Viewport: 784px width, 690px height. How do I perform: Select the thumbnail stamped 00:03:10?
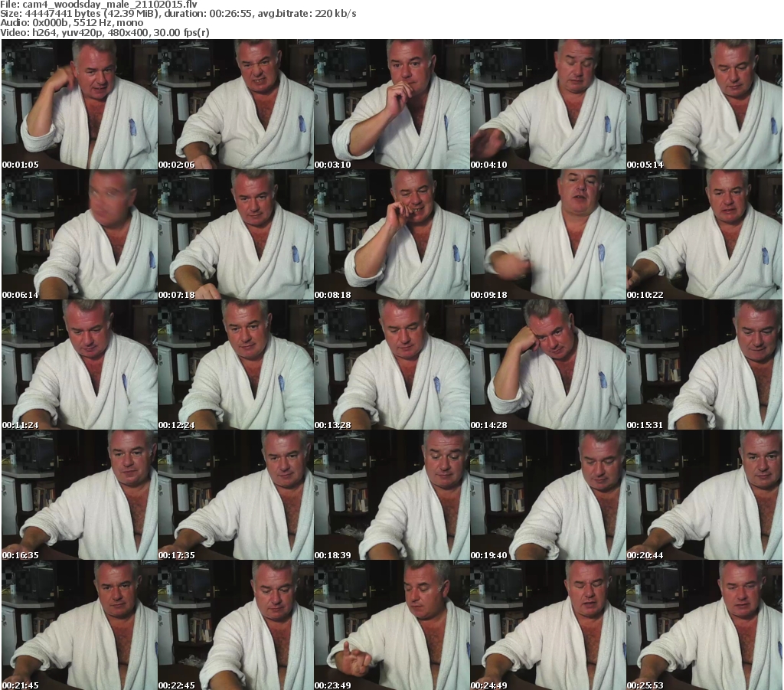tap(391, 104)
